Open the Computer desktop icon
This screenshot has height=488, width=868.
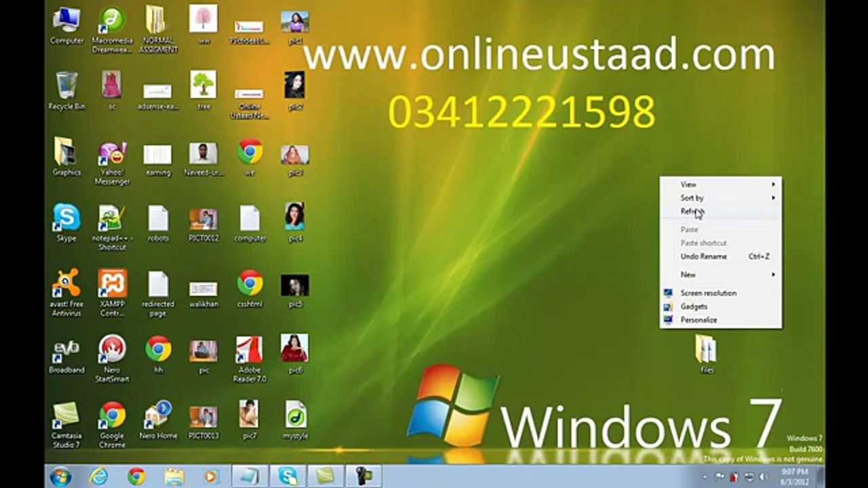[66, 24]
